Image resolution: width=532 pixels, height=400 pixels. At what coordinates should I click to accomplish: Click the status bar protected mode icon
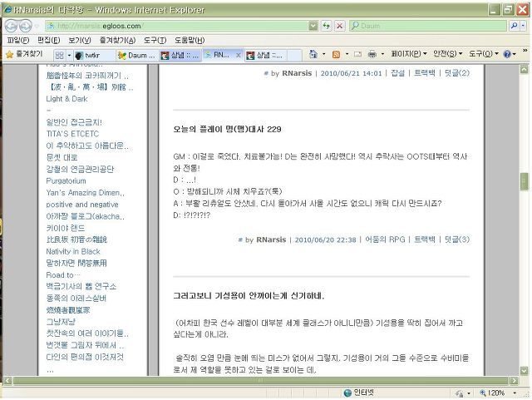(460, 393)
